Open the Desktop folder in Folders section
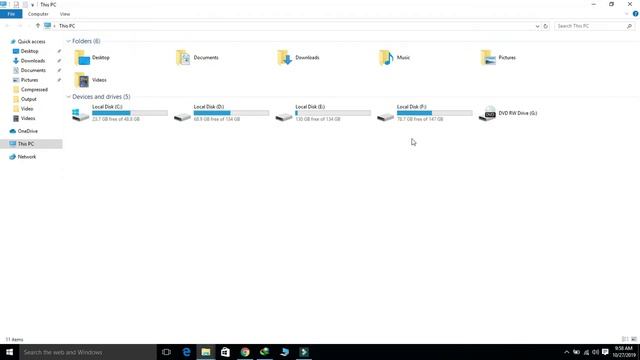 (x=92, y=58)
